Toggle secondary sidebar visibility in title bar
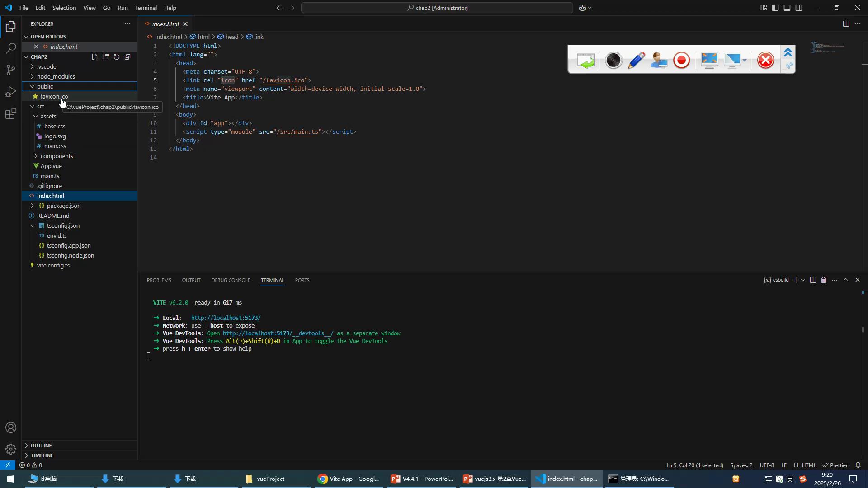 799,8
